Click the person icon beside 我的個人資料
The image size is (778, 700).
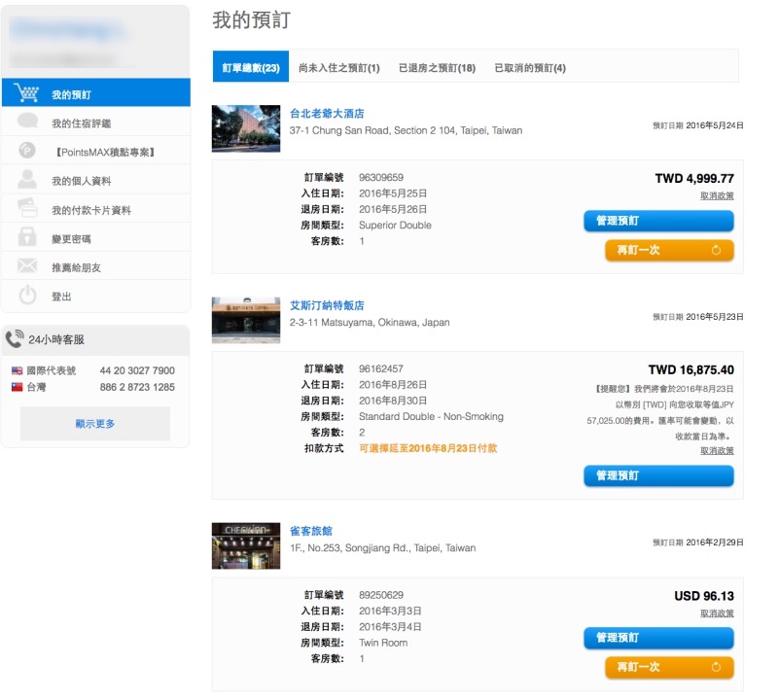click(27, 181)
